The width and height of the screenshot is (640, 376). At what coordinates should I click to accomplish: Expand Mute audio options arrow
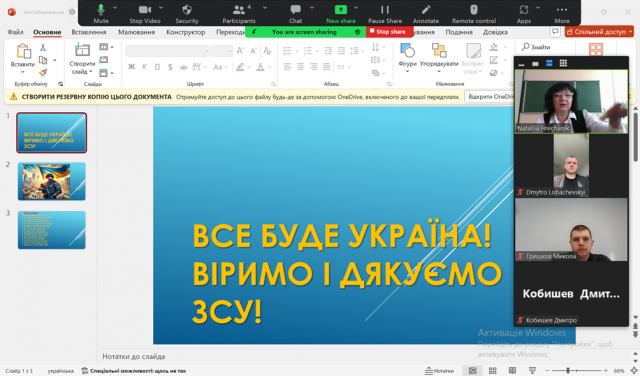(115, 7)
